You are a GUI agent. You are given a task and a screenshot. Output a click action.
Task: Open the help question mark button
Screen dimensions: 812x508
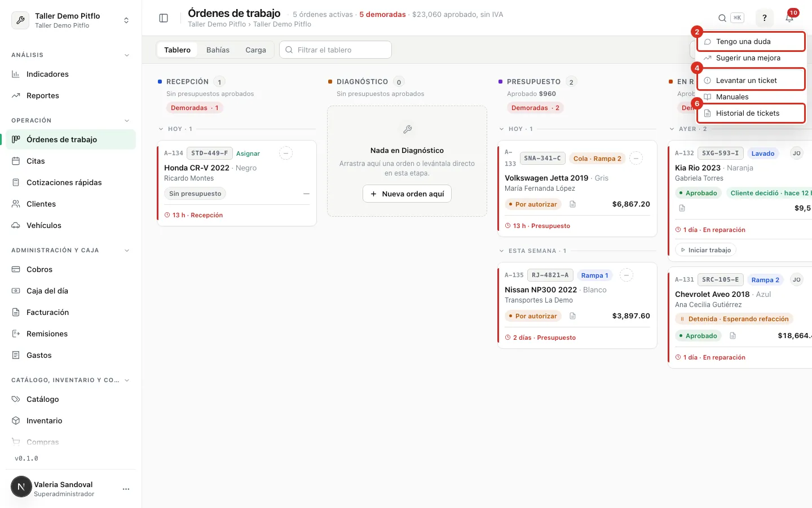tap(765, 18)
